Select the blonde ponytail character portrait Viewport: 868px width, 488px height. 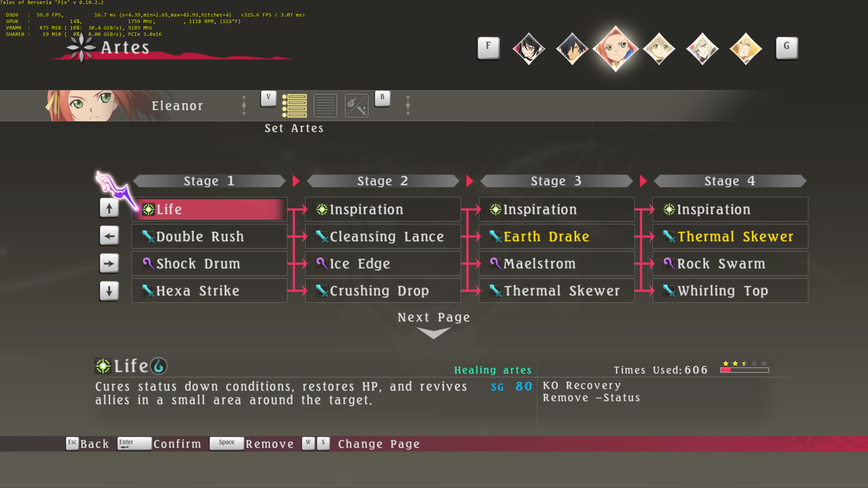point(746,48)
